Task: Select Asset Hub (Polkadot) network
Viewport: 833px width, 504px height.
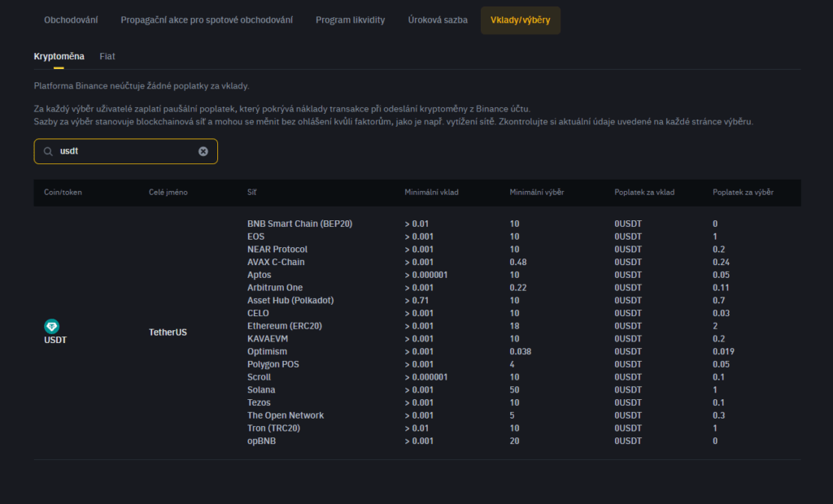Action: pos(290,300)
